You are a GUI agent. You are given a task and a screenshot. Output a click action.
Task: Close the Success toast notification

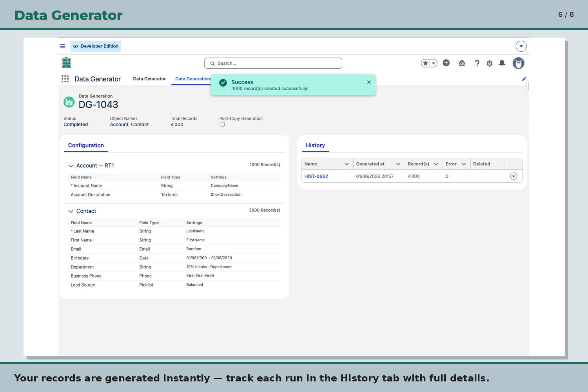click(369, 82)
